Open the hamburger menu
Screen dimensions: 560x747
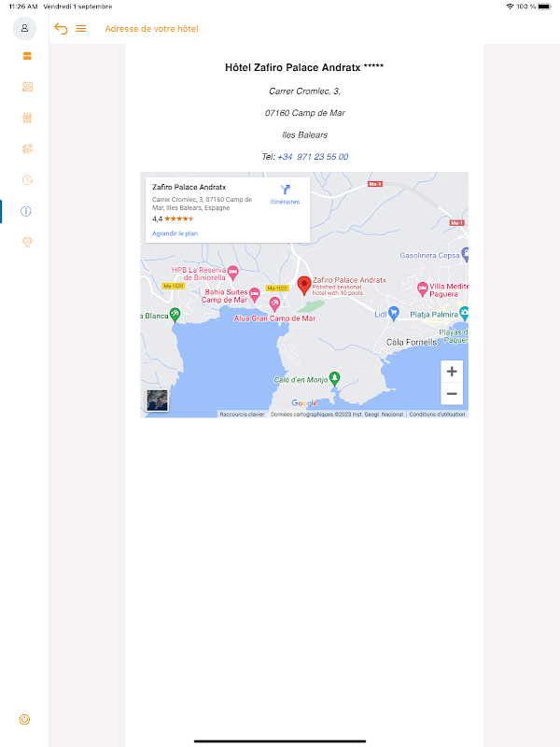[x=81, y=29]
